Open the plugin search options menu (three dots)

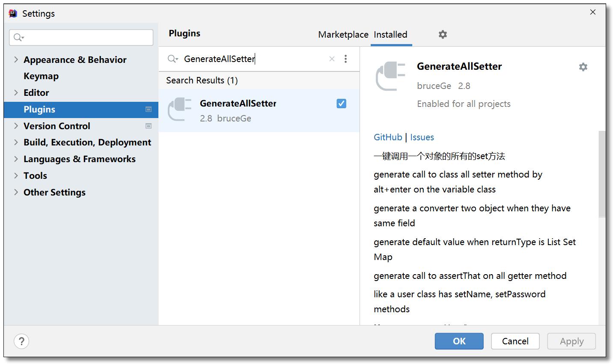(345, 59)
